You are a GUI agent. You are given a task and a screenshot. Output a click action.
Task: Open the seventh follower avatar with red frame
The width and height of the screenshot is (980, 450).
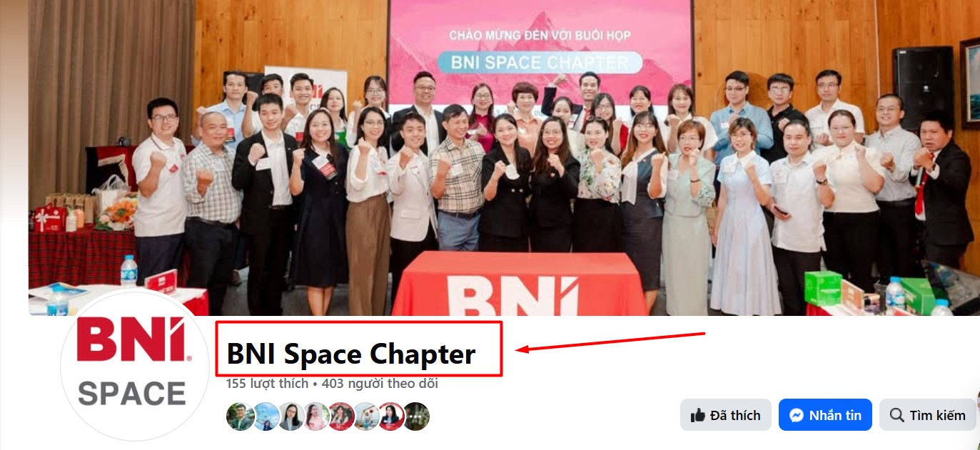391,416
